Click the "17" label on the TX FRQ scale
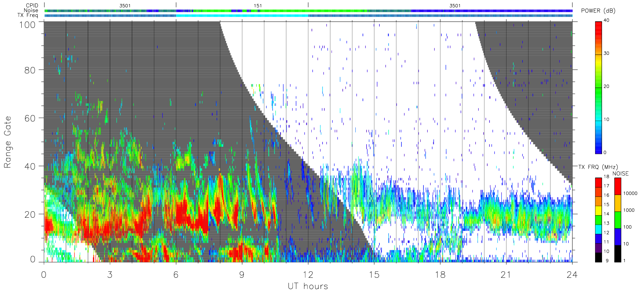The height and width of the screenshot is (297, 644). click(606, 186)
